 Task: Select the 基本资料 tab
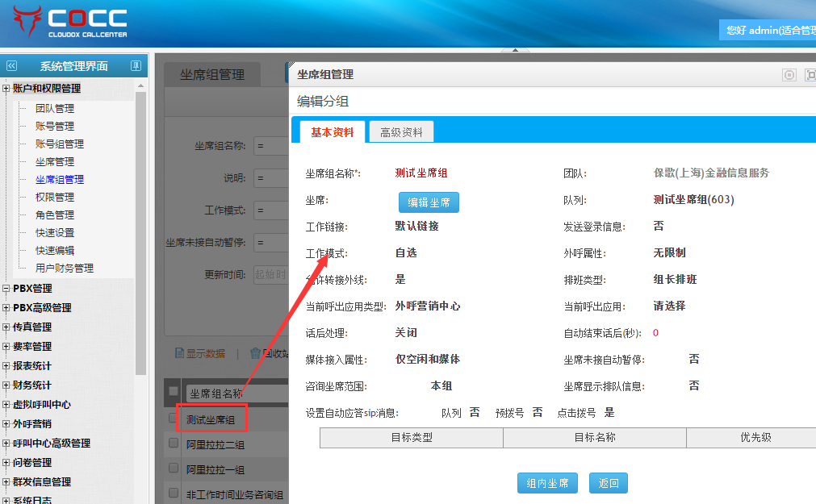coord(332,132)
